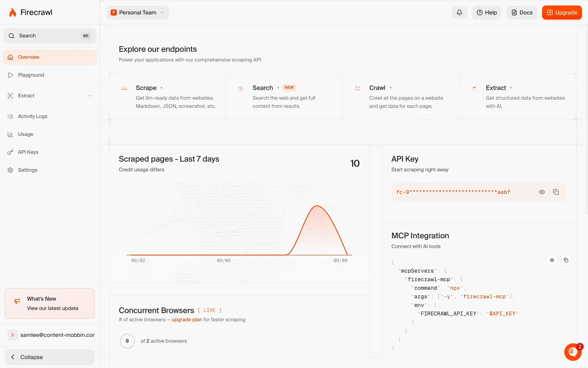
Task: Reveal the masked API key
Action: point(542,192)
